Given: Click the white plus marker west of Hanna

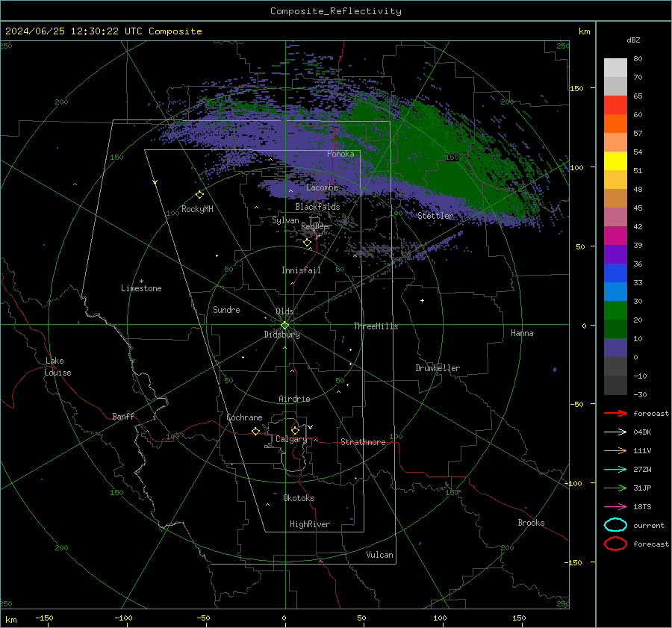Looking at the screenshot, I should click(x=422, y=300).
